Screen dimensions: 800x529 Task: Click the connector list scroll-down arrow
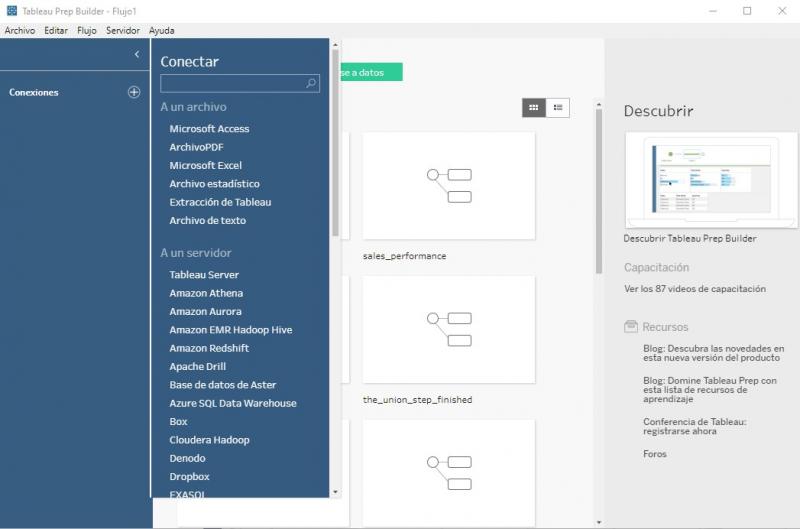[x=335, y=492]
